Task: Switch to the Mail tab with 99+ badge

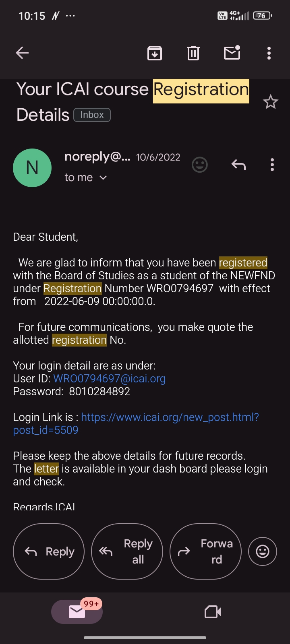Action: (77, 612)
